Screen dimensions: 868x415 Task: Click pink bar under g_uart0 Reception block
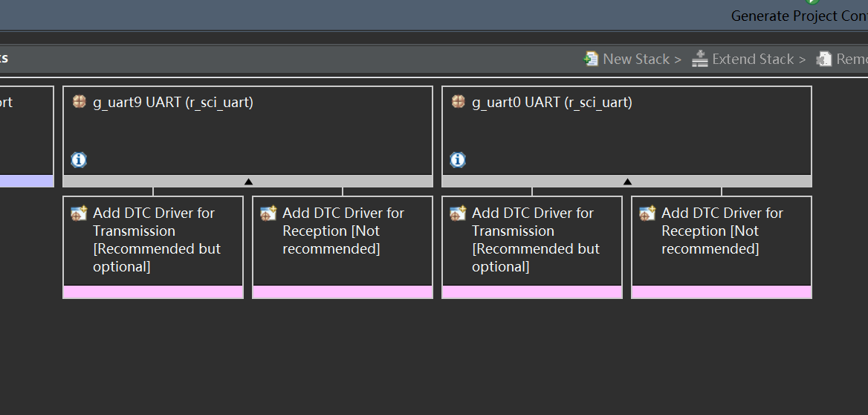click(x=722, y=292)
